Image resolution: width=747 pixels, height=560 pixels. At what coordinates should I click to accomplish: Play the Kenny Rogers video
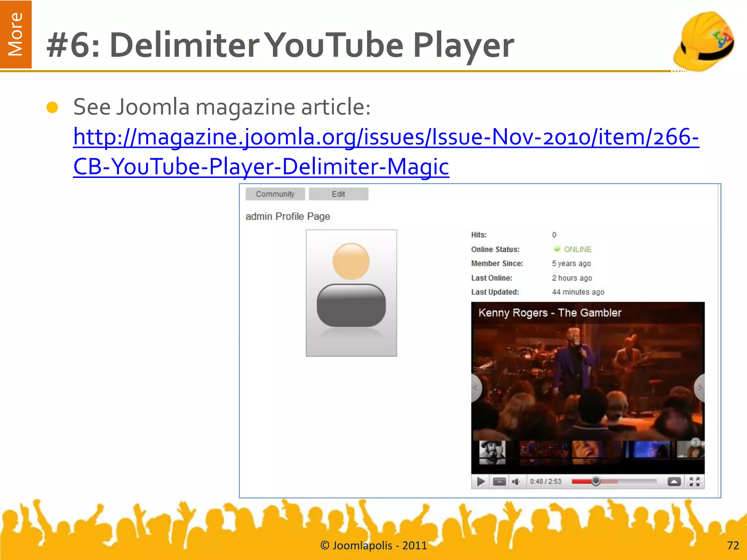click(481, 482)
